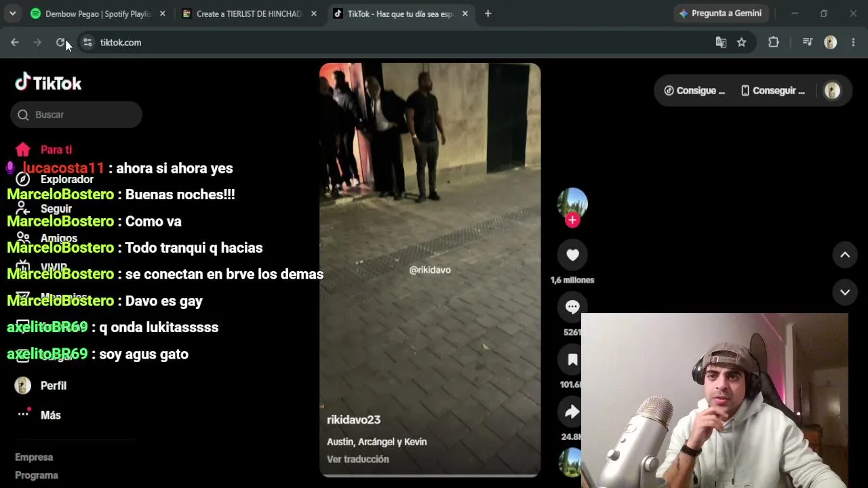Close the Spotify tab
The width and height of the screenshot is (868, 488).
coord(162,14)
